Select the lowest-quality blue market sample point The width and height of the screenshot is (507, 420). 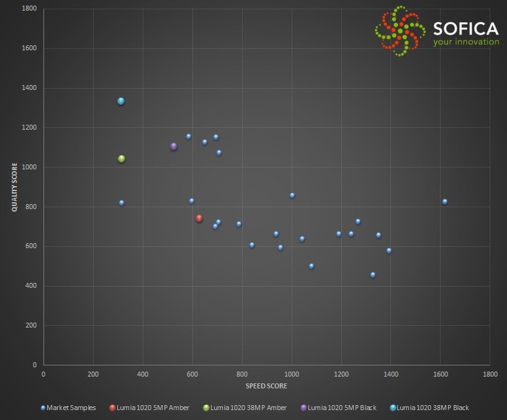373,275
